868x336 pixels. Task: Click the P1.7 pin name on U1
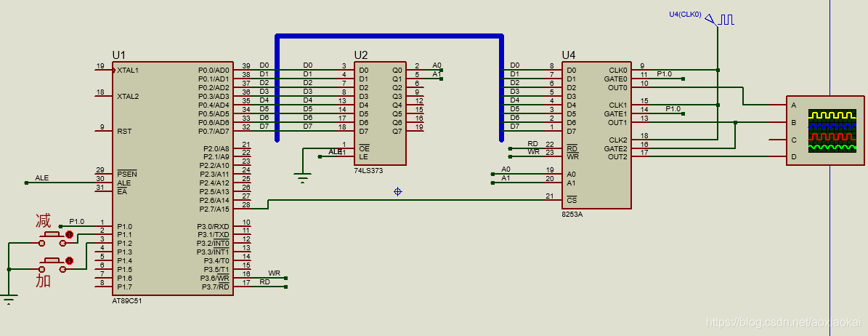pos(124,287)
